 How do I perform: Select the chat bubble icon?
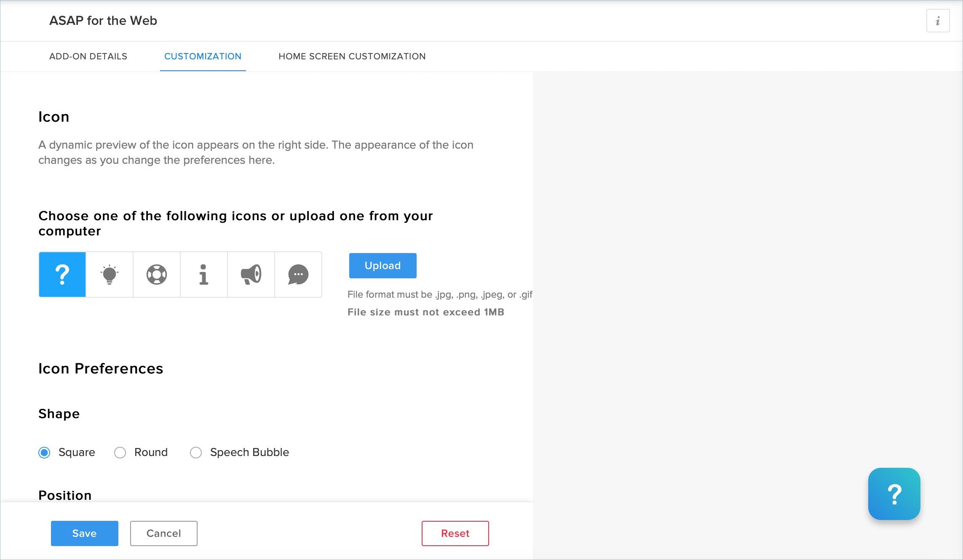point(298,275)
